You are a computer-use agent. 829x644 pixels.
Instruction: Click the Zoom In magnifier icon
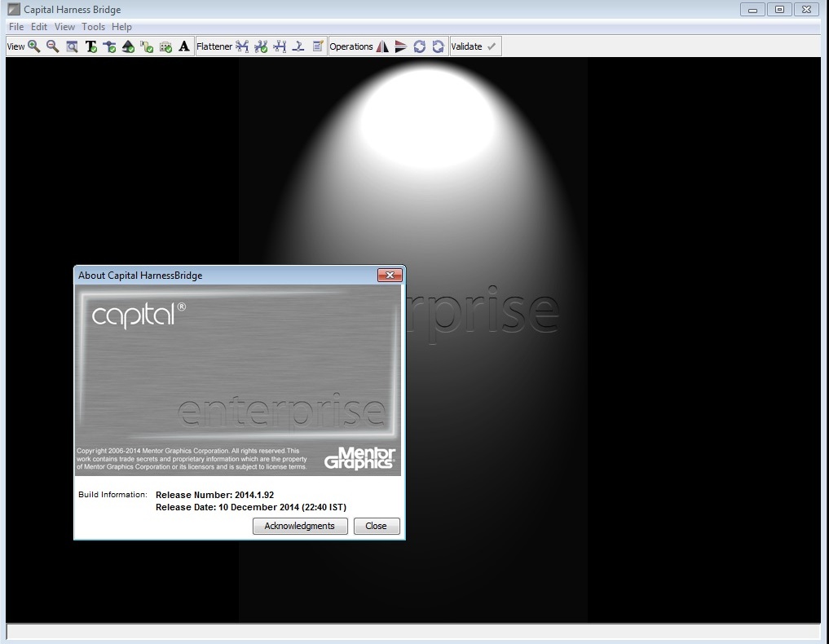34,46
